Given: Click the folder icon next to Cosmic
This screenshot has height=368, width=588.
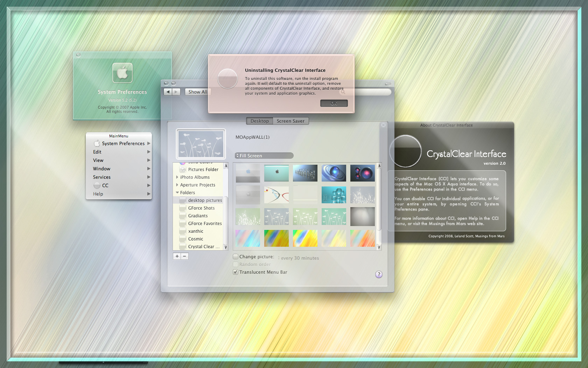Looking at the screenshot, I should point(183,239).
